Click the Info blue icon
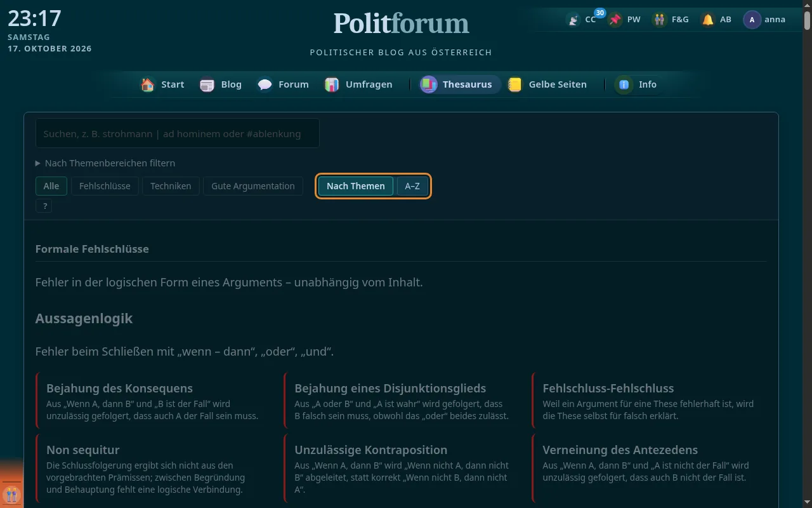 tap(624, 84)
